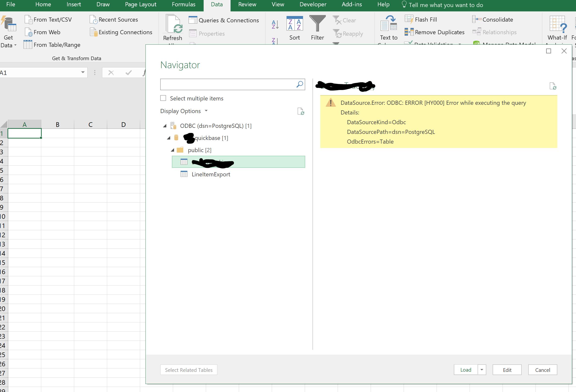The image size is (576, 392).
Task: Open the Load button dropdown arrow
Action: coord(481,370)
